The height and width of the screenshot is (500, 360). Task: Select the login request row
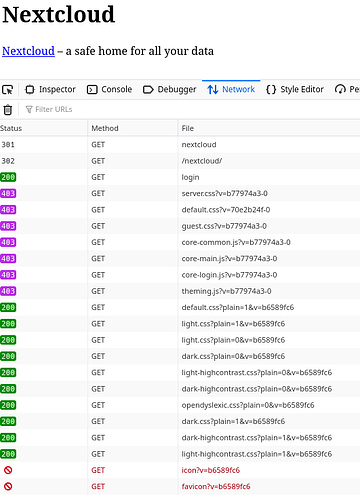point(180,177)
